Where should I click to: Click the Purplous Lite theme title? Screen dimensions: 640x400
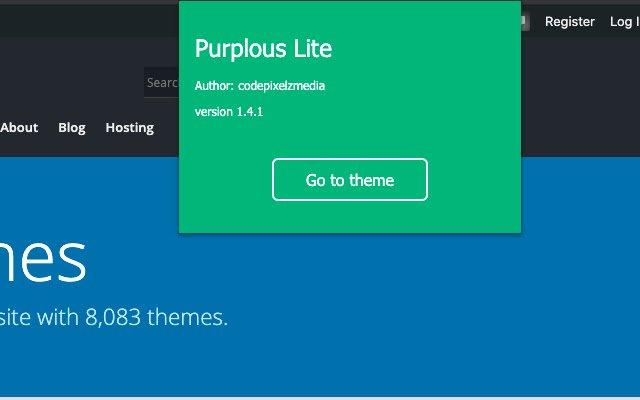point(263,49)
